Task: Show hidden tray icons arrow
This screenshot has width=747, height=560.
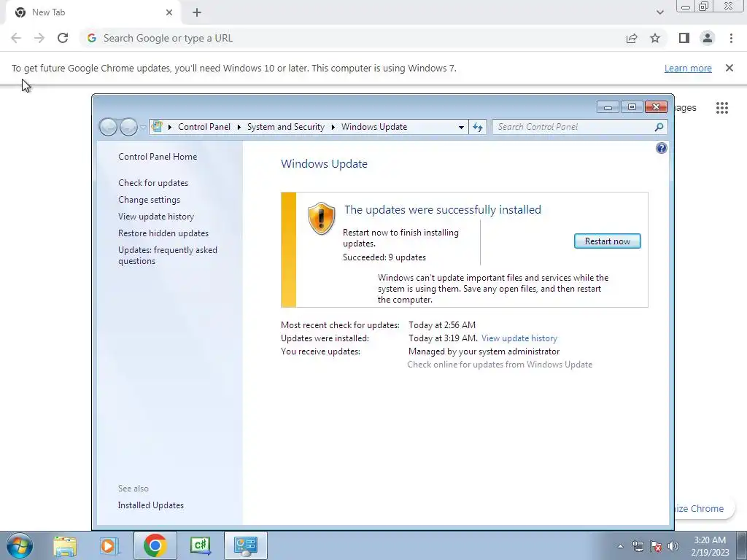Action: tap(620, 547)
